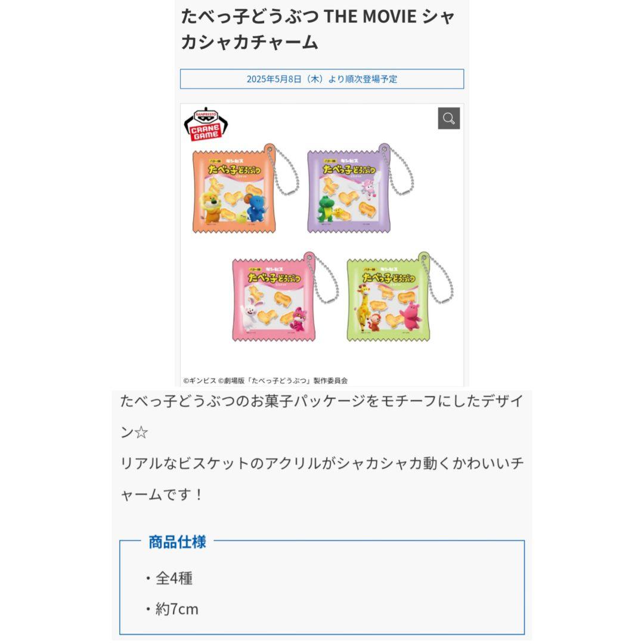The width and height of the screenshot is (644, 644).
Task: Click the pink hippo character
Action: point(411,316)
